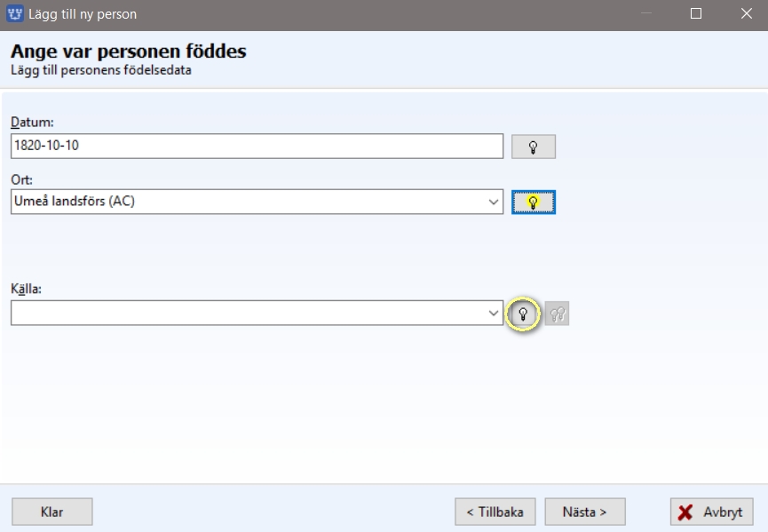Viewport: 768px width, 532px height.
Task: Open the Källa dropdown list arrow
Action: coord(494,313)
